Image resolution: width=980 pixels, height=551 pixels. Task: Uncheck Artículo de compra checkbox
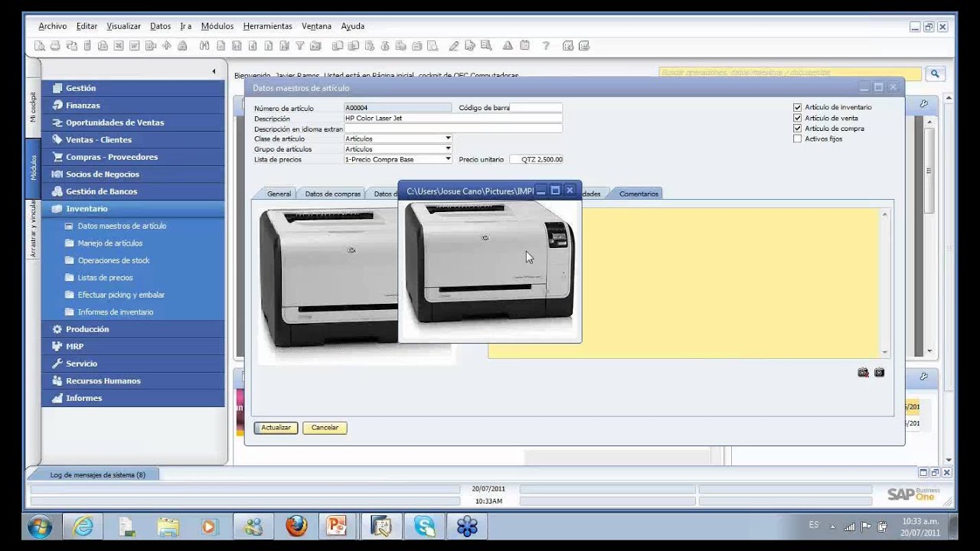[x=798, y=129]
